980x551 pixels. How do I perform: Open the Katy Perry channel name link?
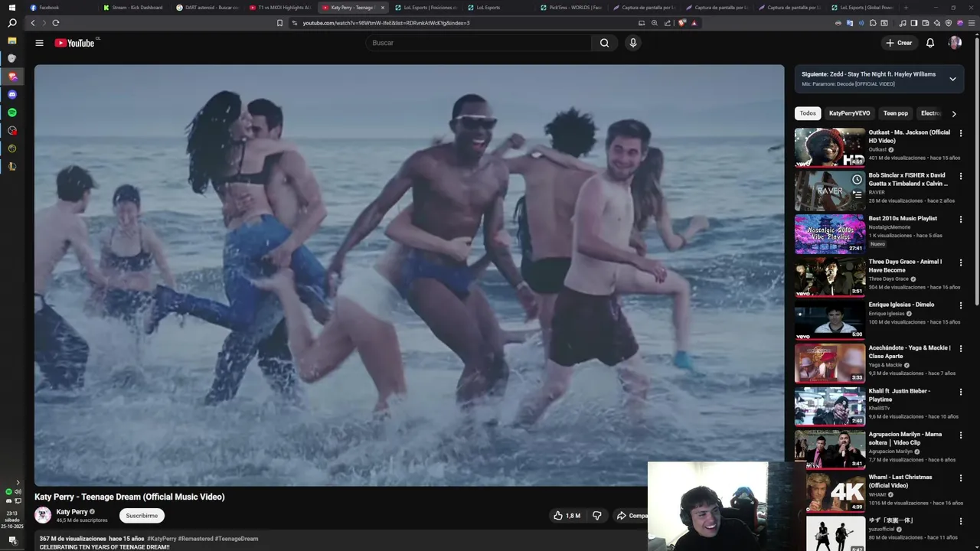72,512
